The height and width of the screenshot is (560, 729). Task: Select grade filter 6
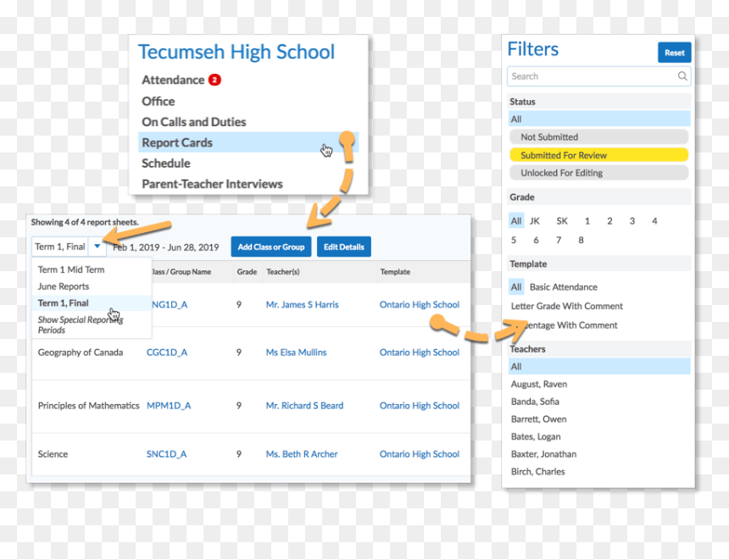click(536, 241)
